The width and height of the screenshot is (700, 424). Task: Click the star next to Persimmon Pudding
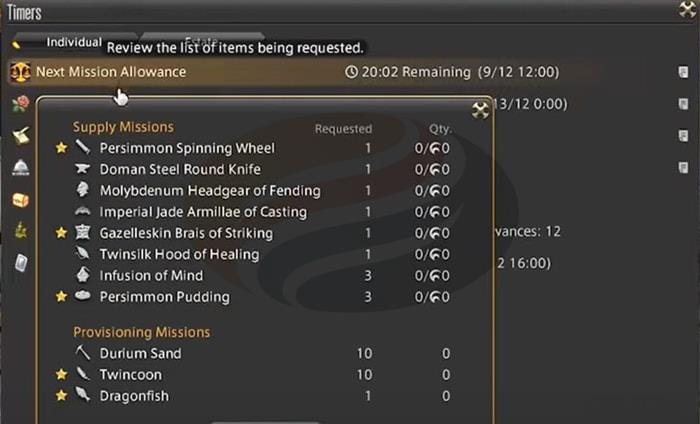click(x=61, y=297)
